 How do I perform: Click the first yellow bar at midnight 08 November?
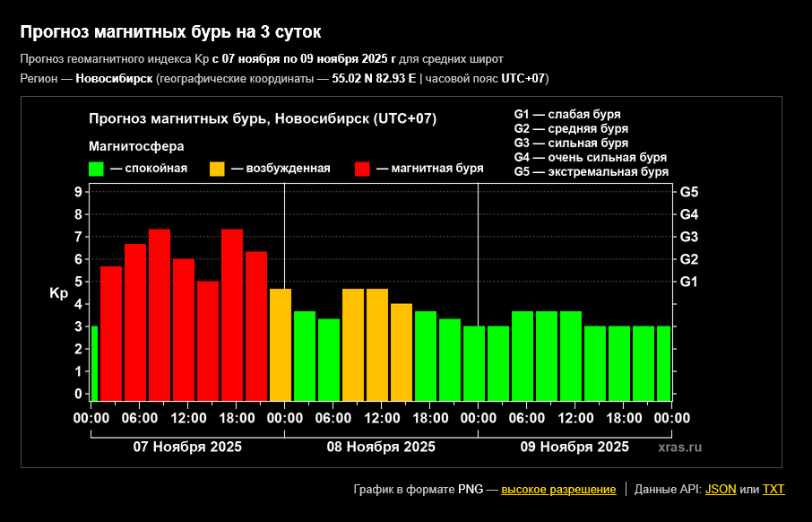(x=281, y=344)
